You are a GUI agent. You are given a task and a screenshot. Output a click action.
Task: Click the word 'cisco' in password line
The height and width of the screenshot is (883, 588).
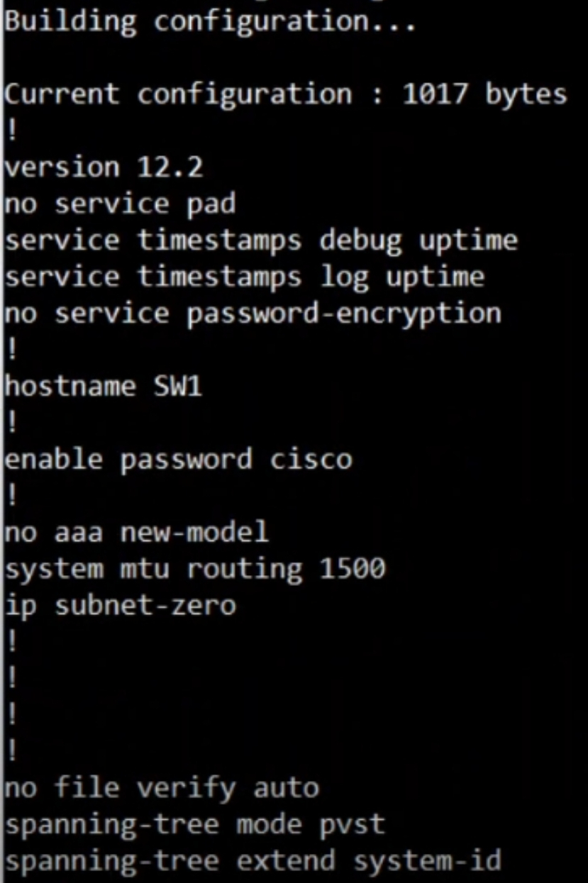click(311, 460)
